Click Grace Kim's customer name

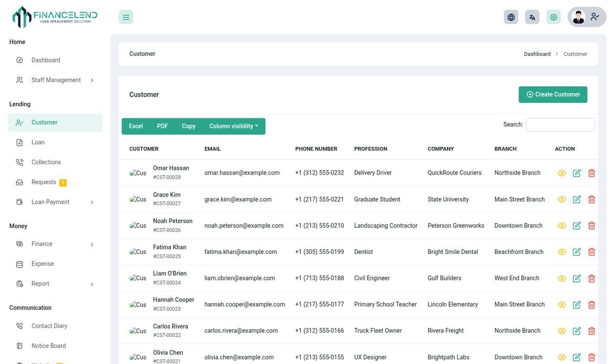click(x=167, y=195)
